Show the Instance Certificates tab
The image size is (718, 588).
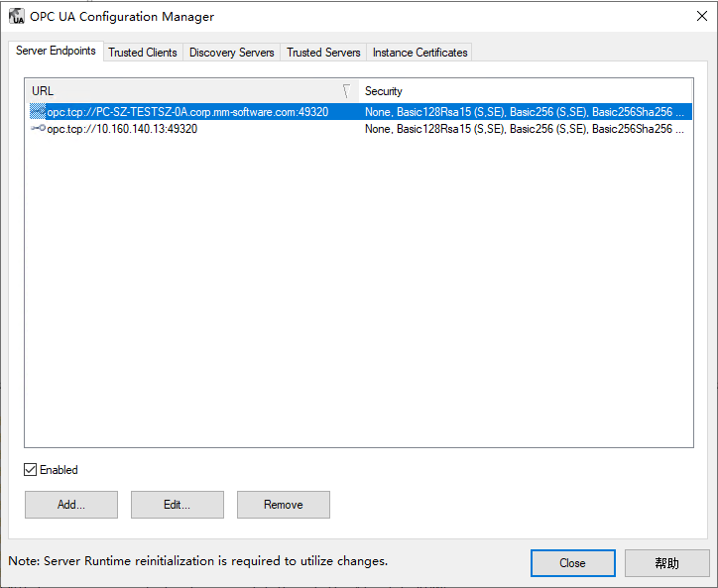click(419, 53)
